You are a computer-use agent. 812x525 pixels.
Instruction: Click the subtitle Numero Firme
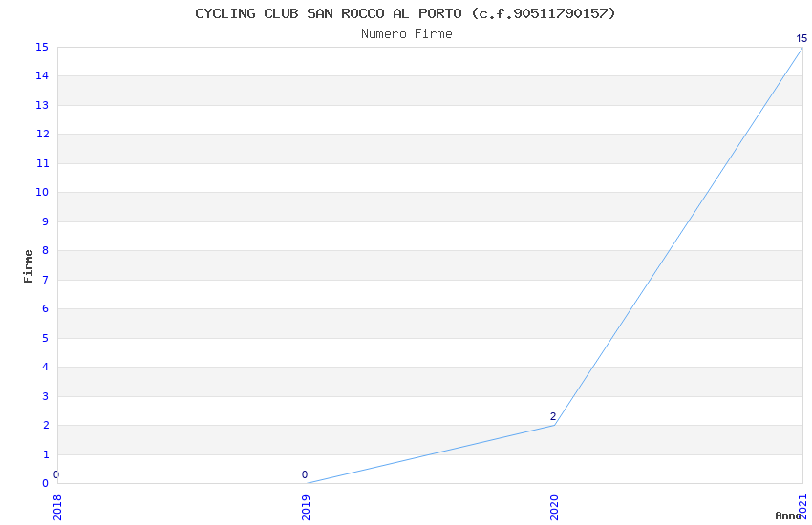407,34
